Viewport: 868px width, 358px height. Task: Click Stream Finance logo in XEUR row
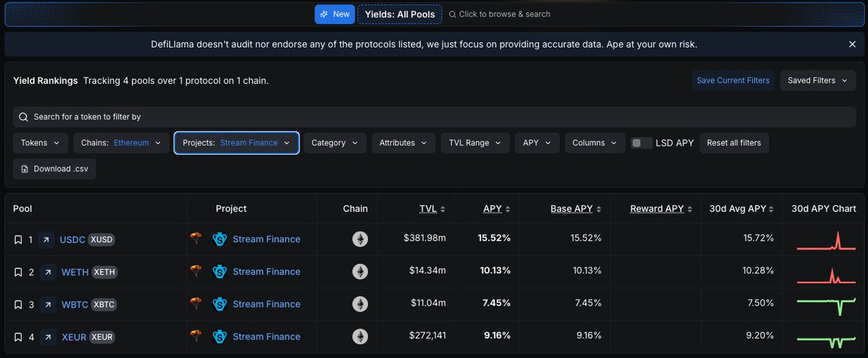(220, 337)
